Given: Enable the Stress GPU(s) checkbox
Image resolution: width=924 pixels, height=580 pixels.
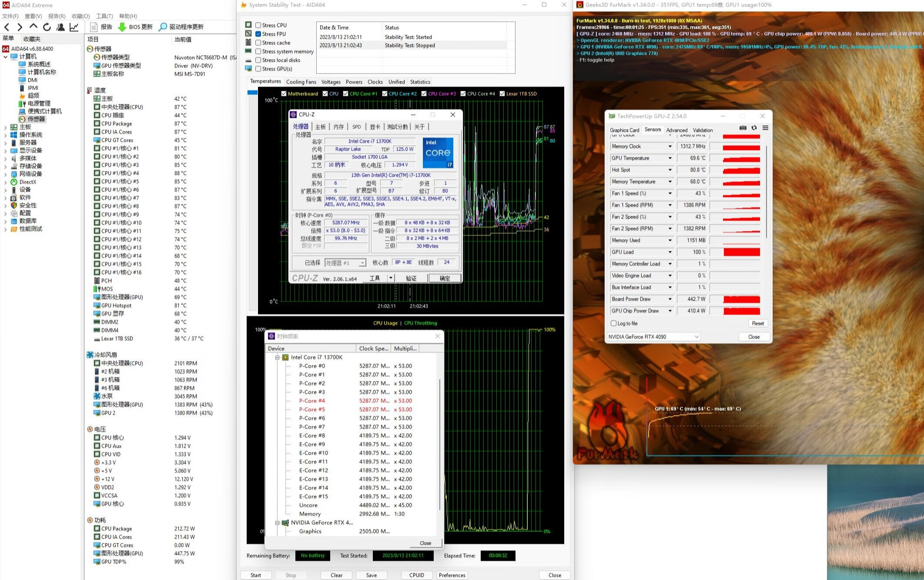Looking at the screenshot, I should pyautogui.click(x=258, y=69).
